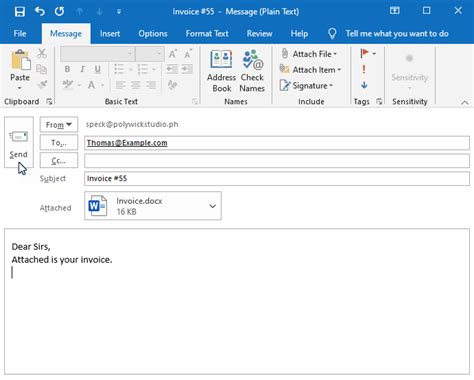
Task: Center align text
Action: click(x=136, y=85)
